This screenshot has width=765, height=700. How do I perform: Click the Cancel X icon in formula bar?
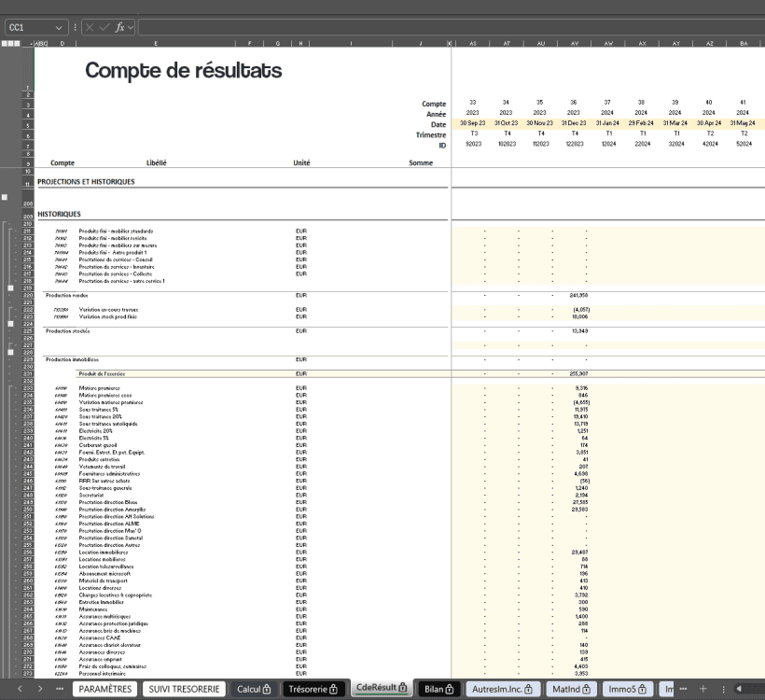coord(90,27)
